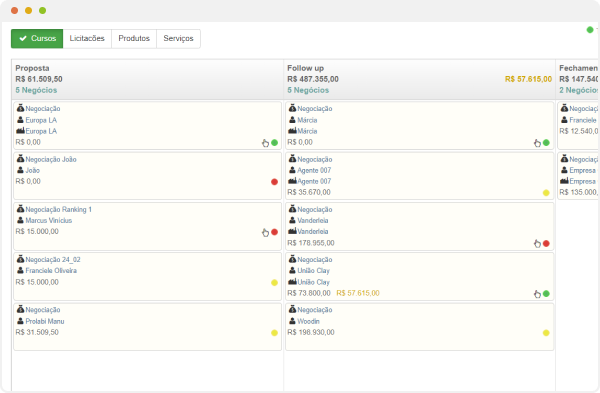This screenshot has width=600, height=393.
Task: Open Negociação Ranking 1 deal
Action: click(59, 209)
